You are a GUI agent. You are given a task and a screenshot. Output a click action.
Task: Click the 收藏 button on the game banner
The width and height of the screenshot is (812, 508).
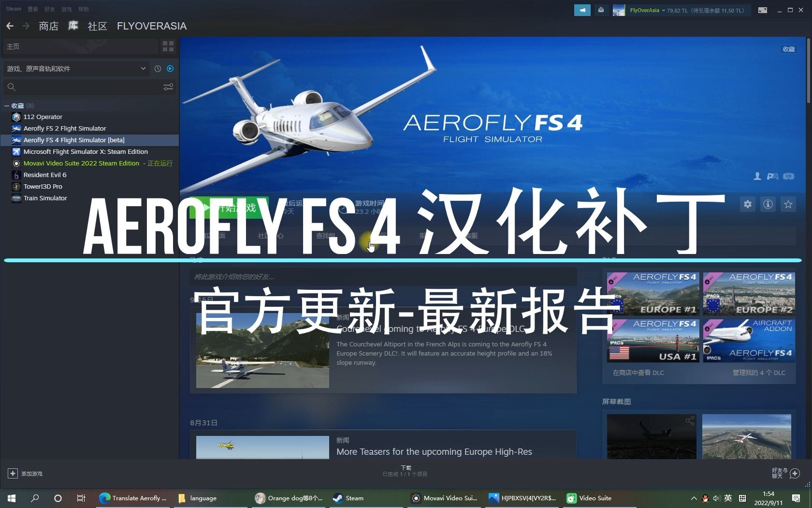[788, 49]
